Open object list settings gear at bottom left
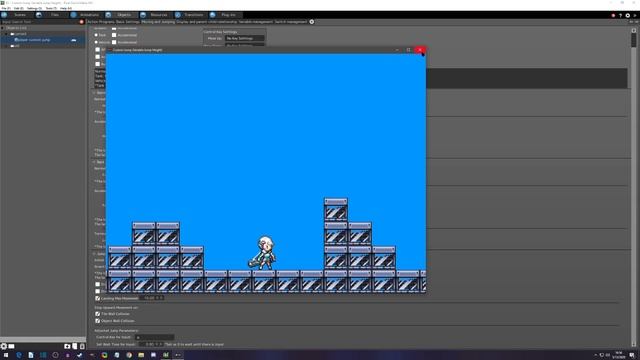The height and width of the screenshot is (360, 640). (x=4, y=346)
